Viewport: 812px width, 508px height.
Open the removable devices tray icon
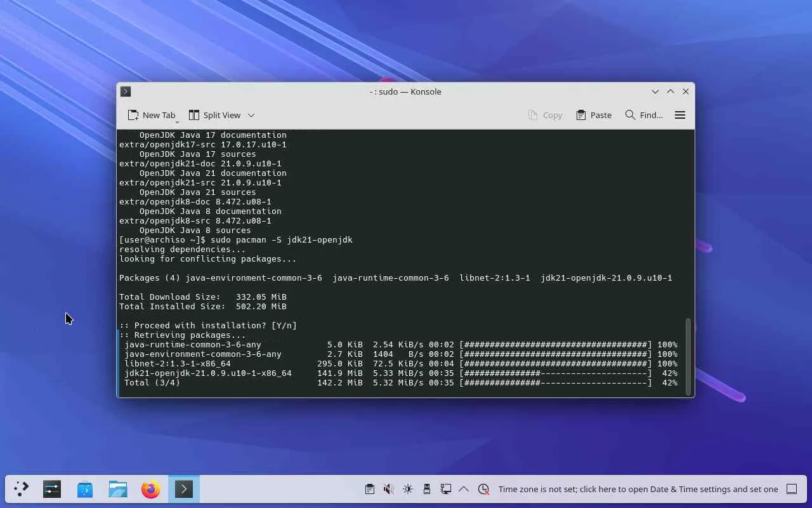click(427, 489)
